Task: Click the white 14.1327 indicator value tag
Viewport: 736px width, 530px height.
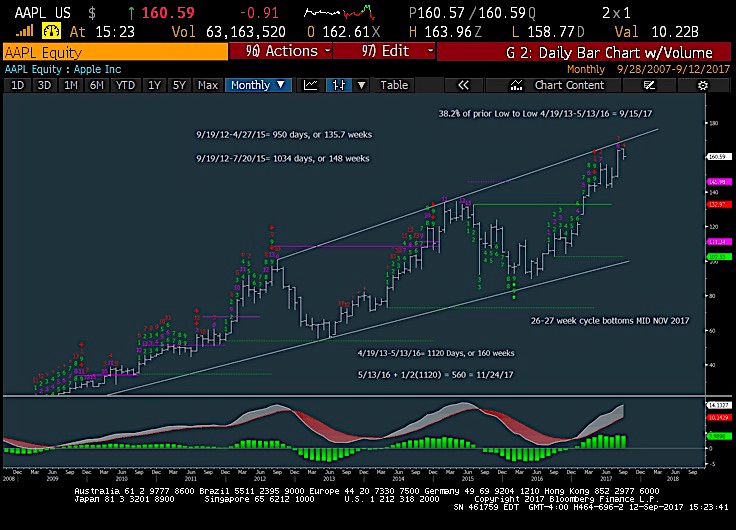Action: coord(719,405)
